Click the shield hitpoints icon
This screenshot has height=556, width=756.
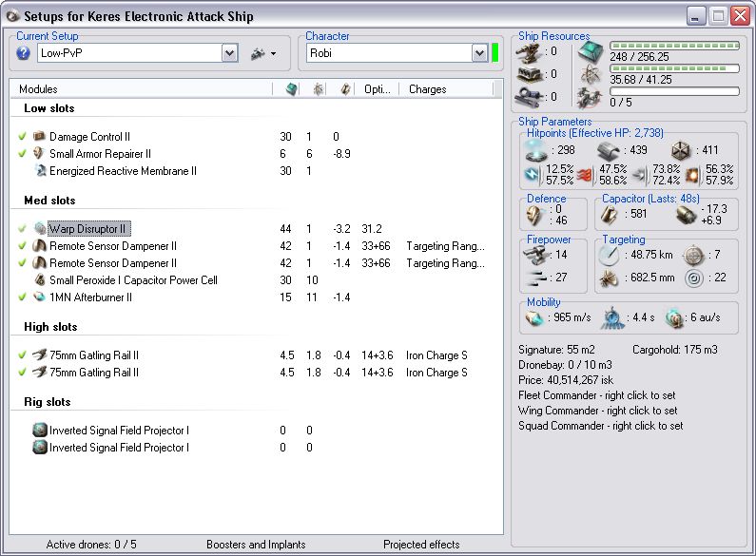point(536,150)
